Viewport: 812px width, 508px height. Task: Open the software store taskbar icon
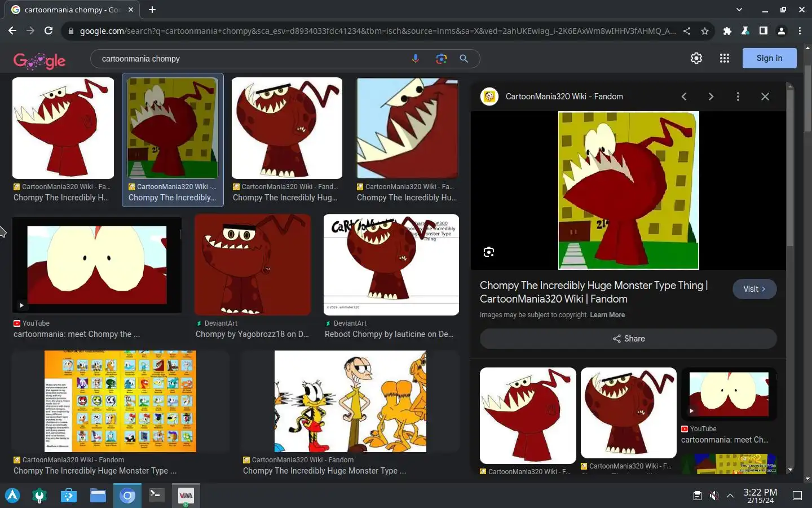69,496
